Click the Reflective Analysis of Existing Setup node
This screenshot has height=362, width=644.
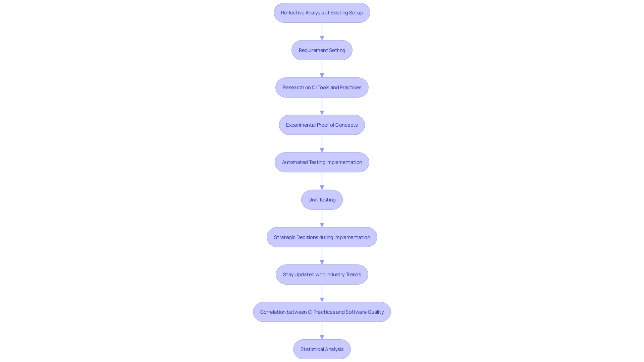pyautogui.click(x=322, y=12)
